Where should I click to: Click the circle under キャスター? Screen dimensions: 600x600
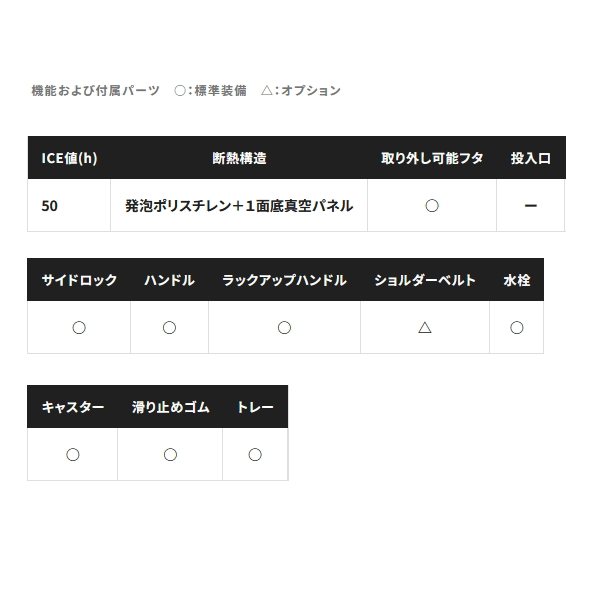tap(73, 455)
